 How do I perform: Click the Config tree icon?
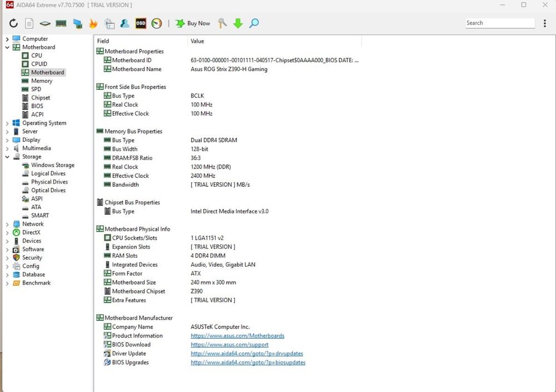point(16,266)
